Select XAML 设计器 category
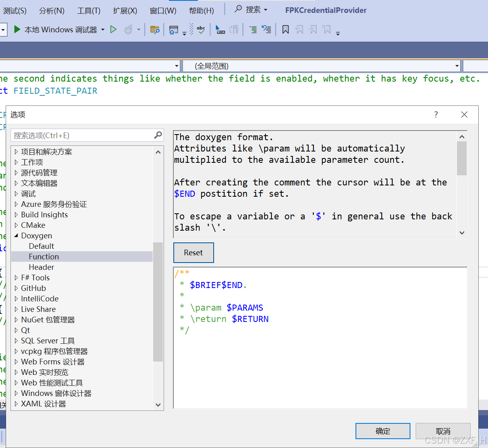The width and height of the screenshot is (488, 448). pyautogui.click(x=43, y=404)
